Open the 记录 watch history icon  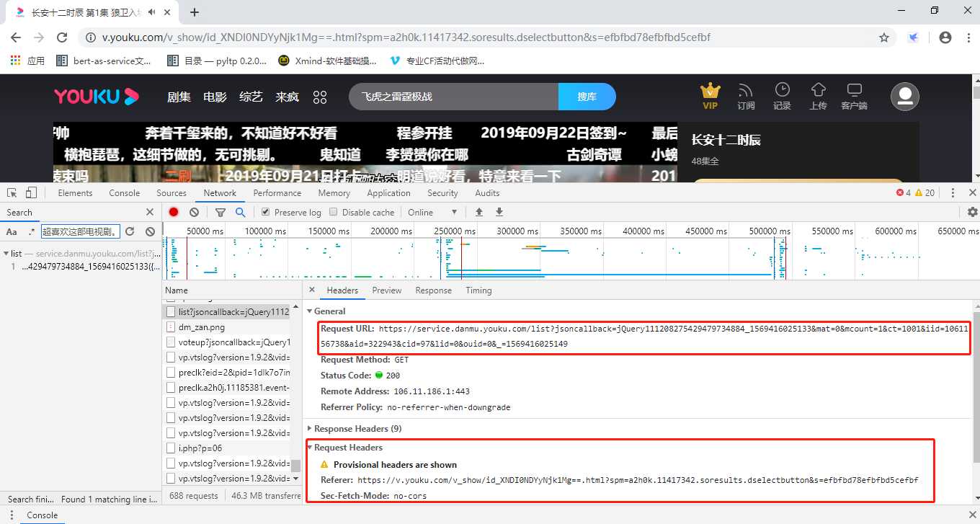[782, 95]
